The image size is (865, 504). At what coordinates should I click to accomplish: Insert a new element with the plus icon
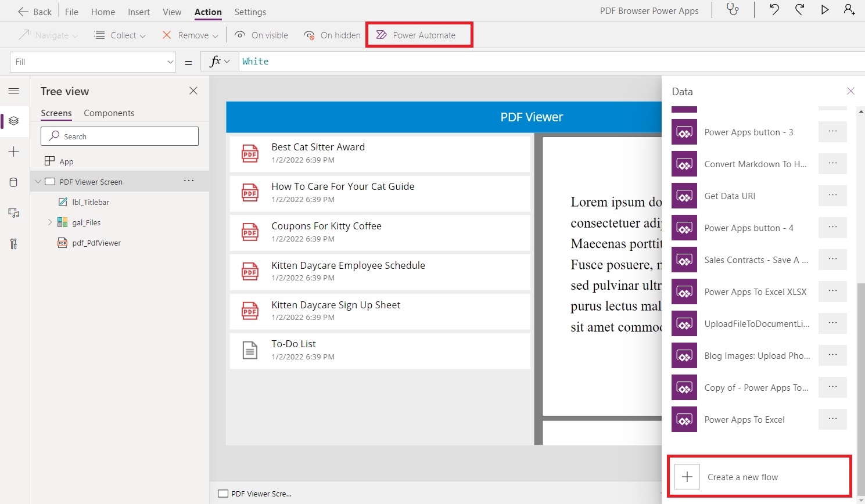[x=15, y=152]
